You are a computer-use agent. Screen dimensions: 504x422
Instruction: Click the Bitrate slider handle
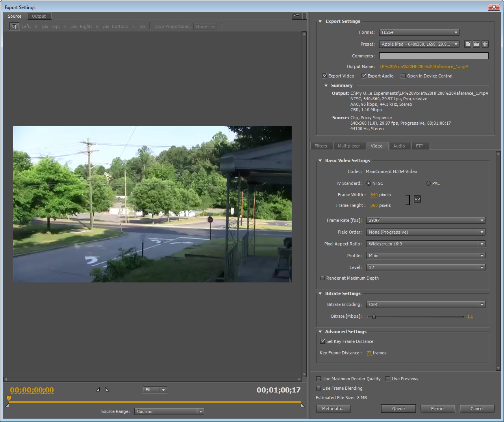click(x=374, y=316)
